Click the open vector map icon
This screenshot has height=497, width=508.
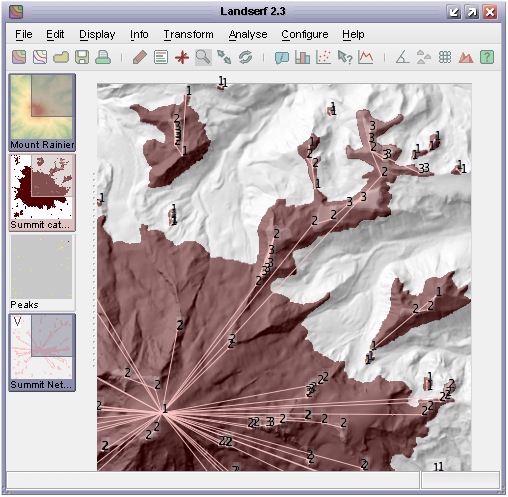pyautogui.click(x=40, y=57)
